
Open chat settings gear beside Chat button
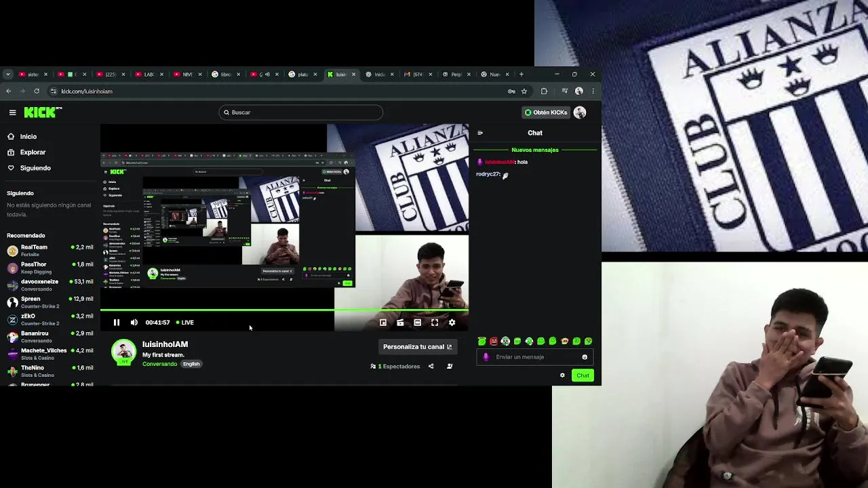pyautogui.click(x=562, y=375)
